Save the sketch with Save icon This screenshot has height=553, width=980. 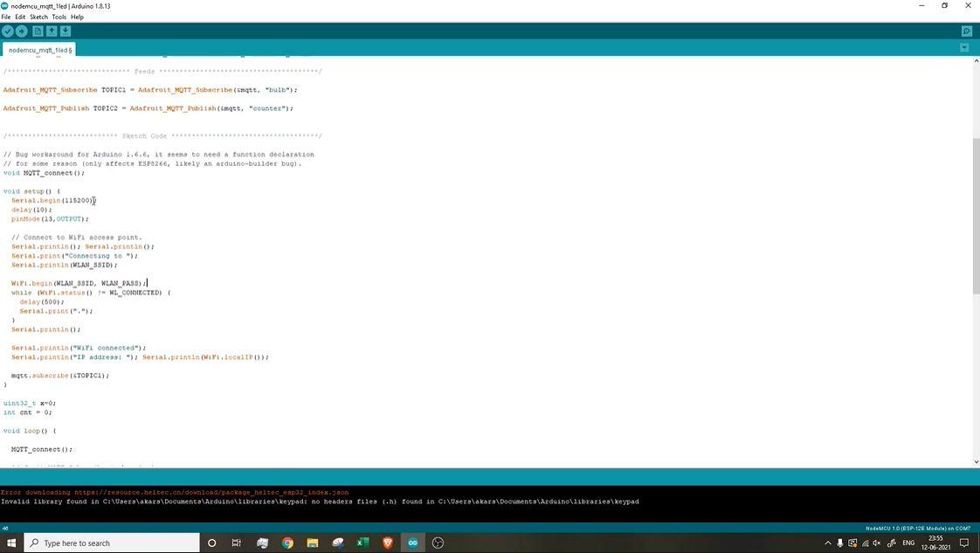(65, 31)
